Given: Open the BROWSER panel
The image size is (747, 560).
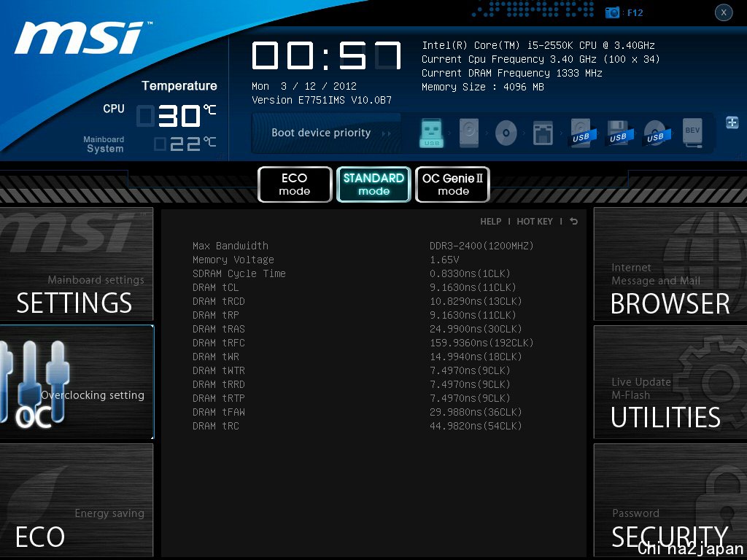Looking at the screenshot, I should 670,264.
